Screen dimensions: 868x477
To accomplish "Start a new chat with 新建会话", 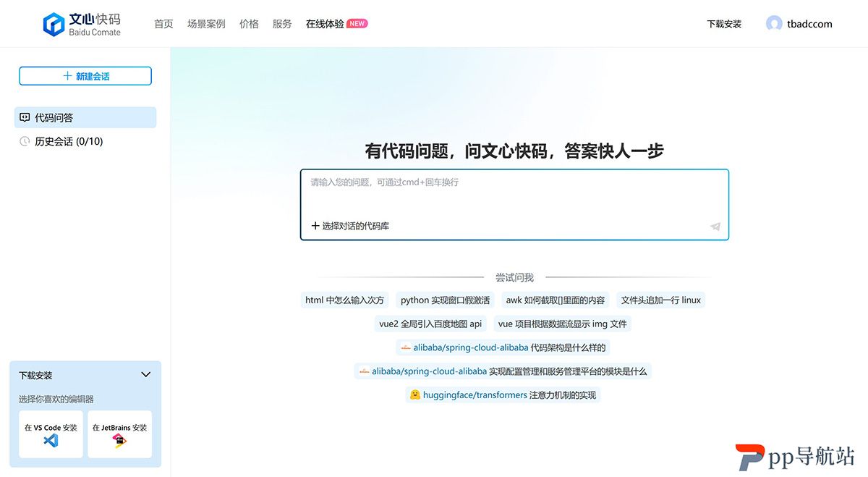I will click(x=85, y=76).
